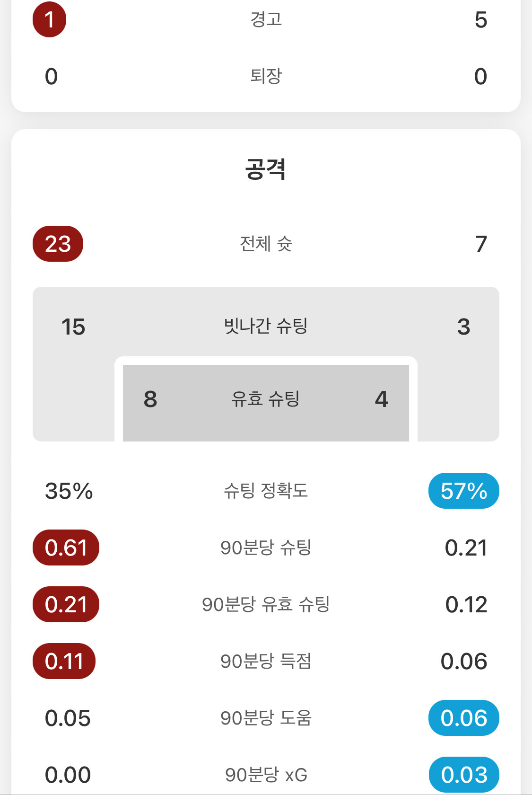Select the 전체 슛 stat label

[x=266, y=244]
